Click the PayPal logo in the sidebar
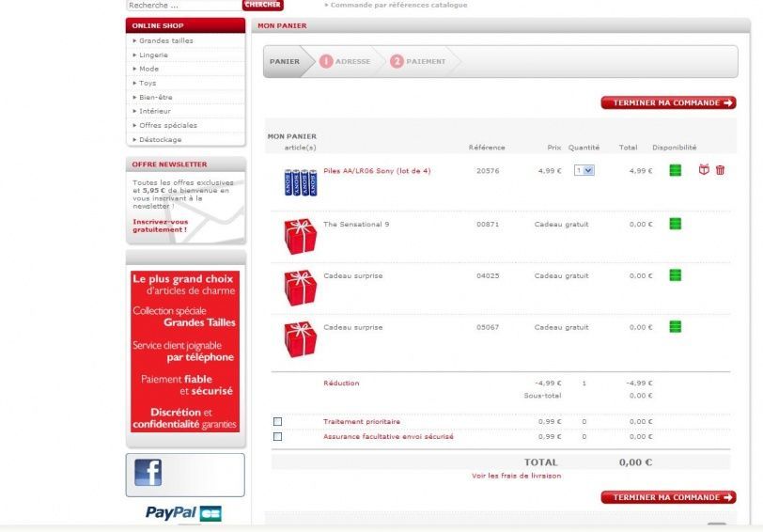 (x=171, y=512)
